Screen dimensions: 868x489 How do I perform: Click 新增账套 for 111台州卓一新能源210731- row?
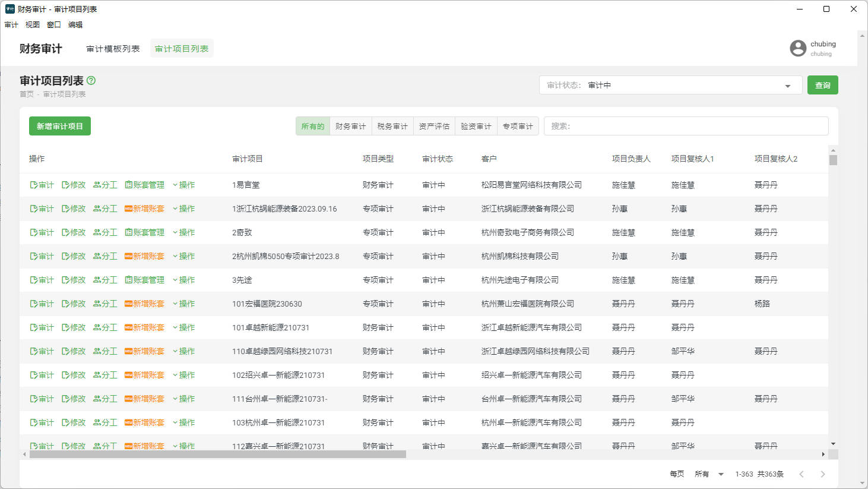(x=144, y=399)
